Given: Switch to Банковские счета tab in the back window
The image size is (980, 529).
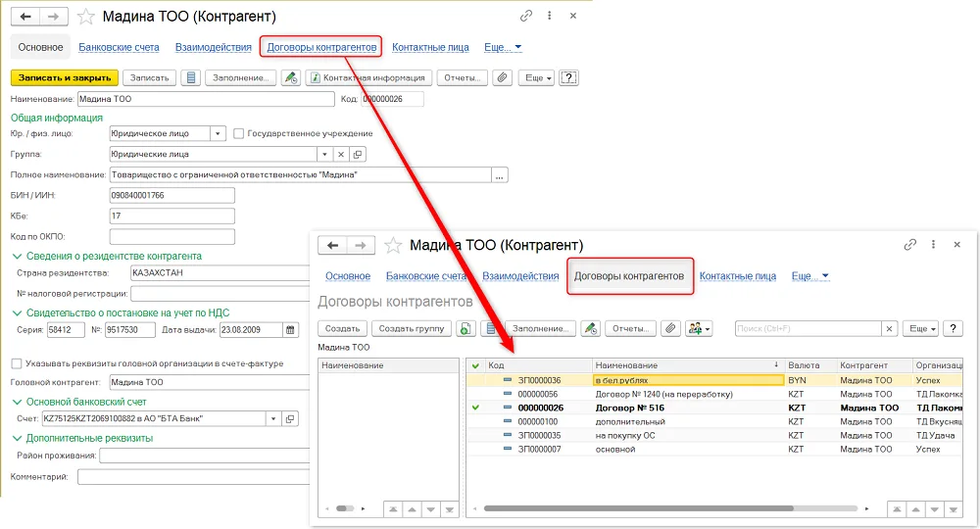Looking at the screenshot, I should [x=119, y=47].
